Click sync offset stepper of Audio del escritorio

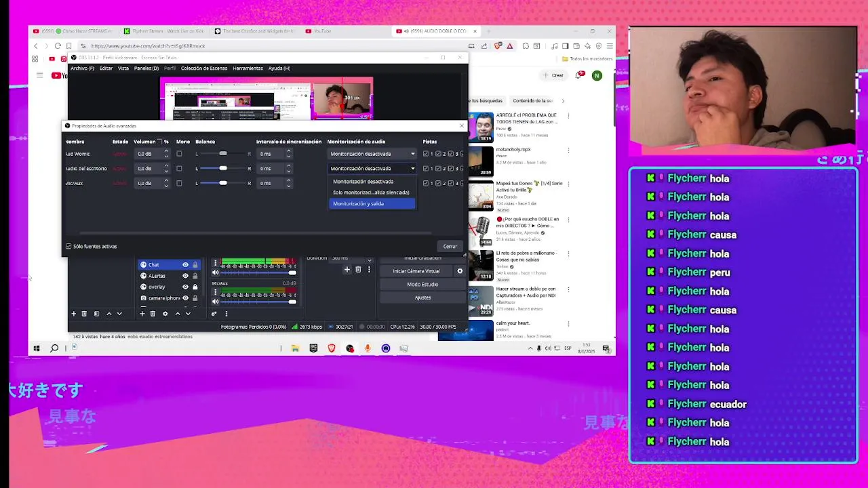coord(289,168)
